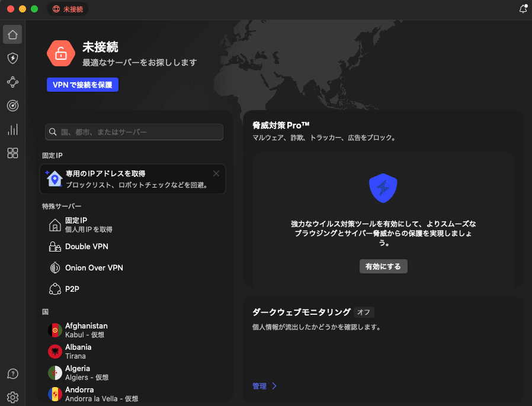The width and height of the screenshot is (532, 406).
Task: Open Meshnet icon in sidebar
Action: pos(12,82)
